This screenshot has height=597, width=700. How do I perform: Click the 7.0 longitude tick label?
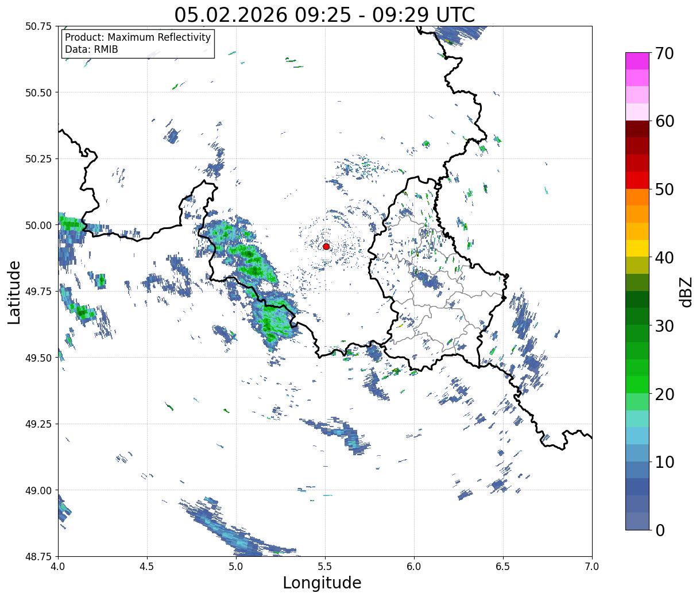click(592, 566)
